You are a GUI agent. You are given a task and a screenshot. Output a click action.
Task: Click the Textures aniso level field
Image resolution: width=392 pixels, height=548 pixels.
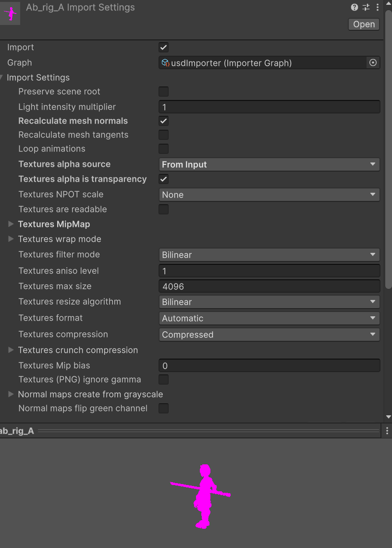269,271
